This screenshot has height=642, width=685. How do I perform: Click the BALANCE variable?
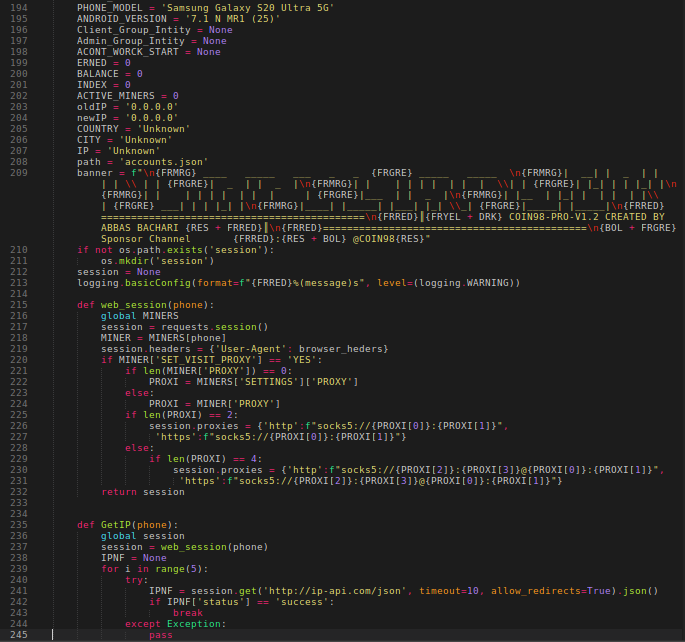98,74
